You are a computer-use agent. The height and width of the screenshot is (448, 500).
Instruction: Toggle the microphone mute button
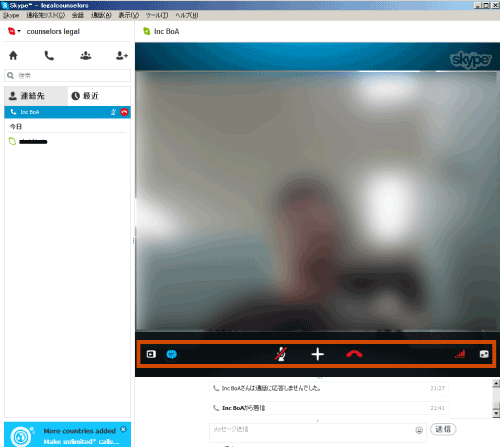point(281,354)
